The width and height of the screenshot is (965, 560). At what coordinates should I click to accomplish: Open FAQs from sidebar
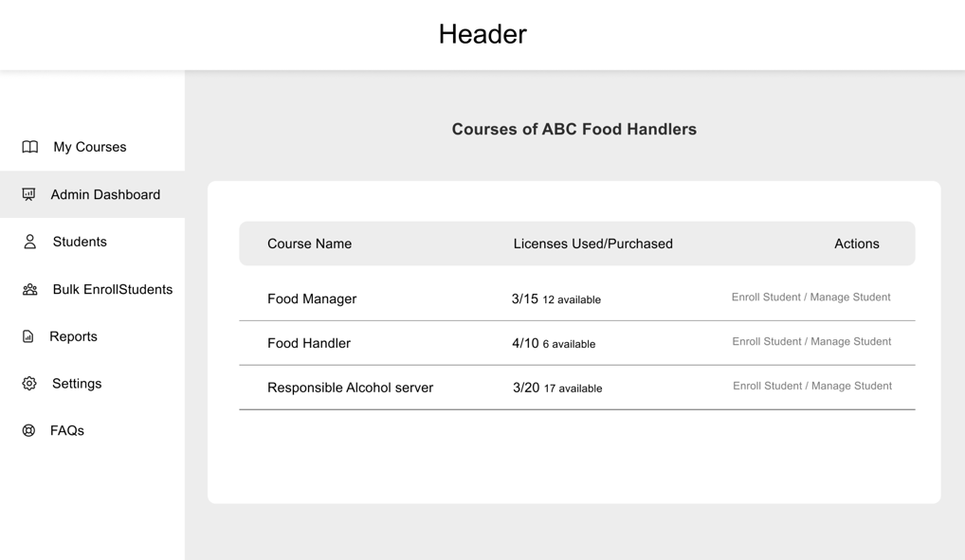pos(92,431)
